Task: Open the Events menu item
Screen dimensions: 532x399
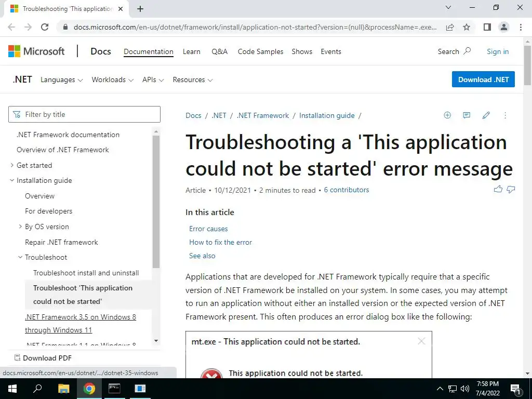Action: click(331, 51)
